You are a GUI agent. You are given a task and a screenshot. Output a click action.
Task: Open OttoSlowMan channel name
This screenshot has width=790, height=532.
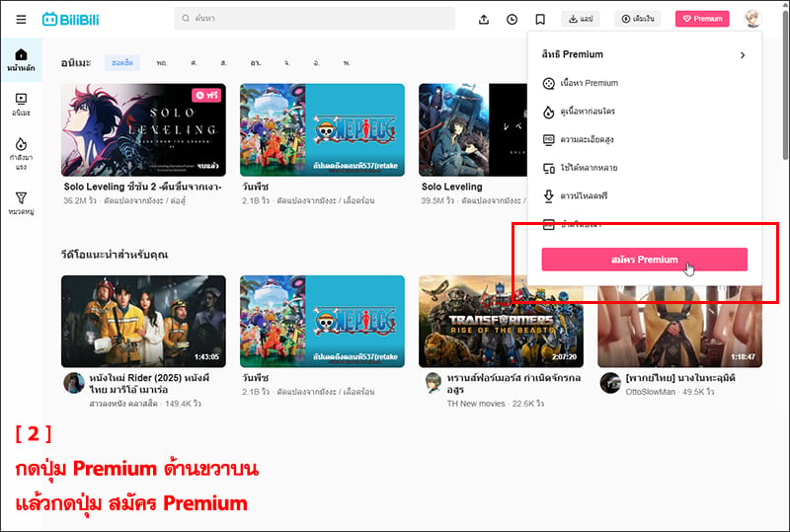[650, 392]
